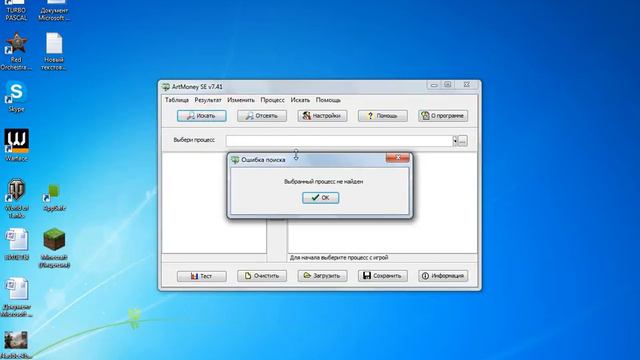Click the Очистить clear button
The width and height of the screenshot is (640, 360).
262,276
